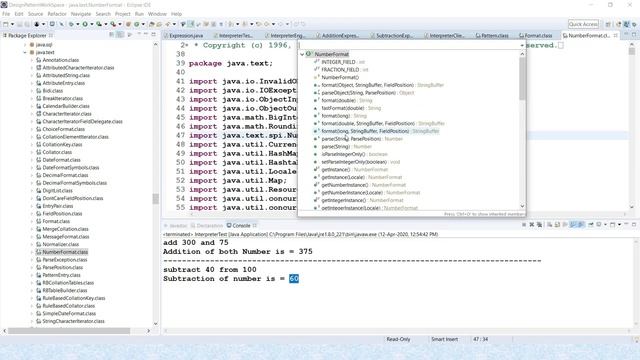Expand java.sql package in Package Explorer
The width and height of the screenshot is (640, 360).
click(25, 44)
